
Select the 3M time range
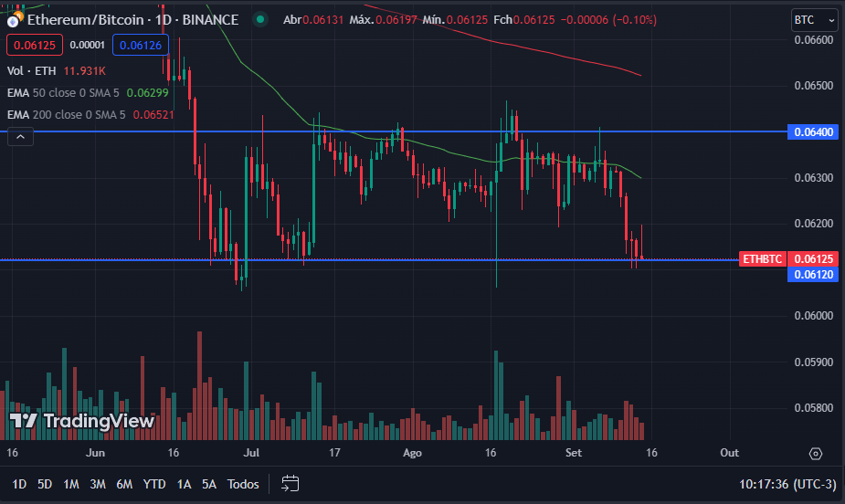(98, 484)
